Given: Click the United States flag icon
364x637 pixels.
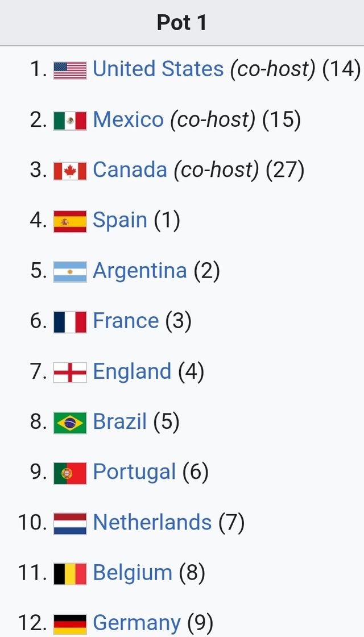Looking at the screenshot, I should pos(70,70).
